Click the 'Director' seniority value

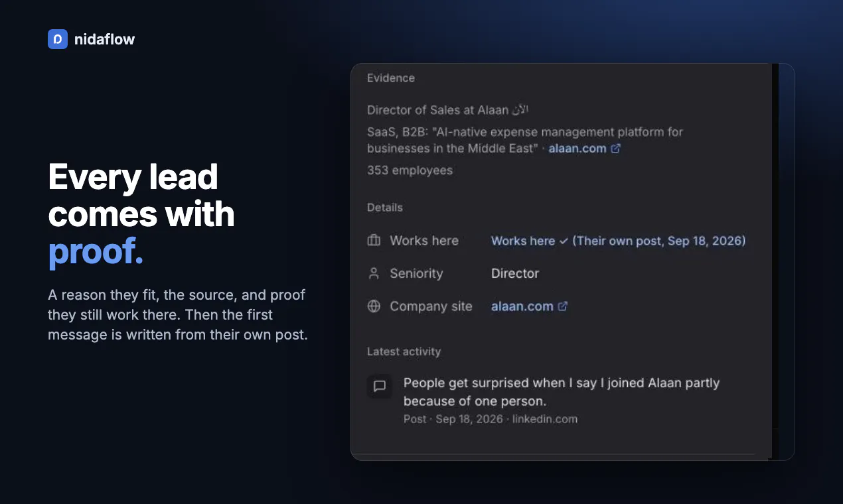pos(515,273)
